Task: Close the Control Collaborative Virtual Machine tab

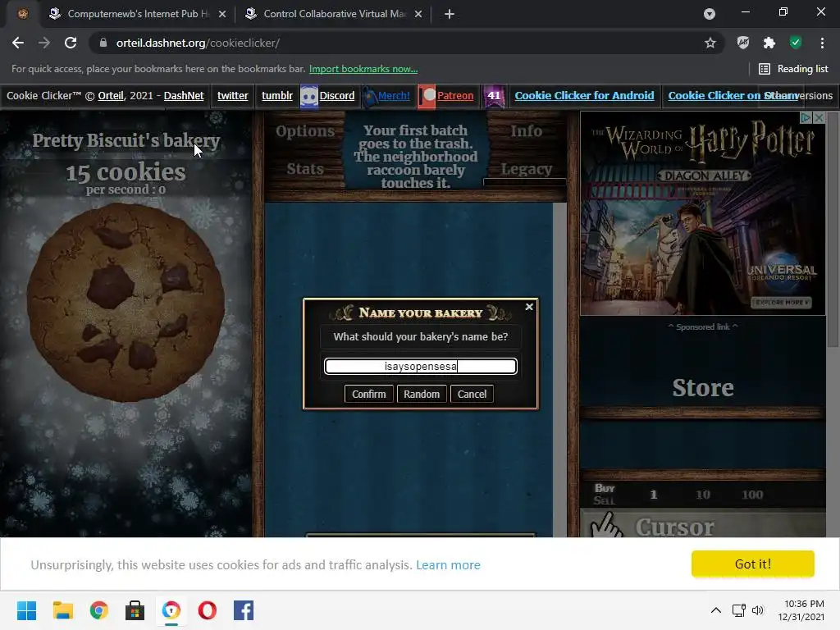Action: 418,14
